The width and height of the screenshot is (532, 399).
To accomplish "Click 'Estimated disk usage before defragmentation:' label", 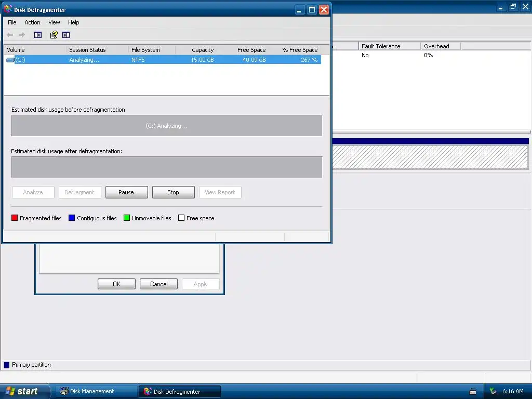I will [x=69, y=110].
